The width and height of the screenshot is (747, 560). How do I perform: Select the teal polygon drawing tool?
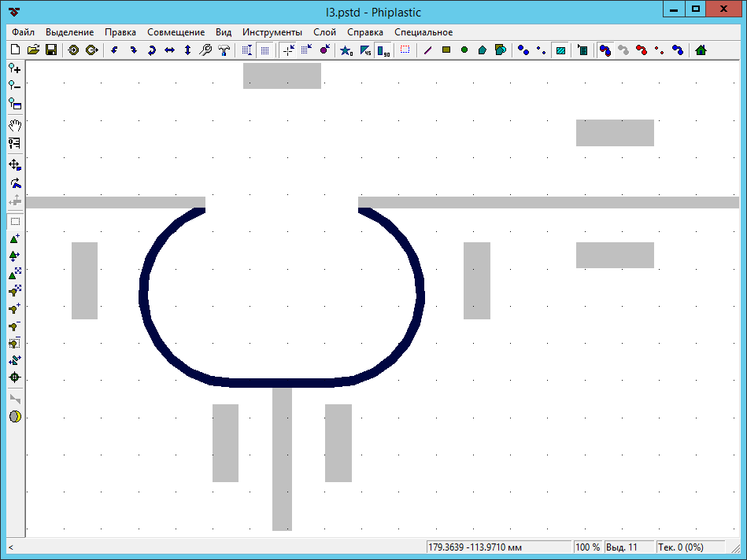(483, 50)
